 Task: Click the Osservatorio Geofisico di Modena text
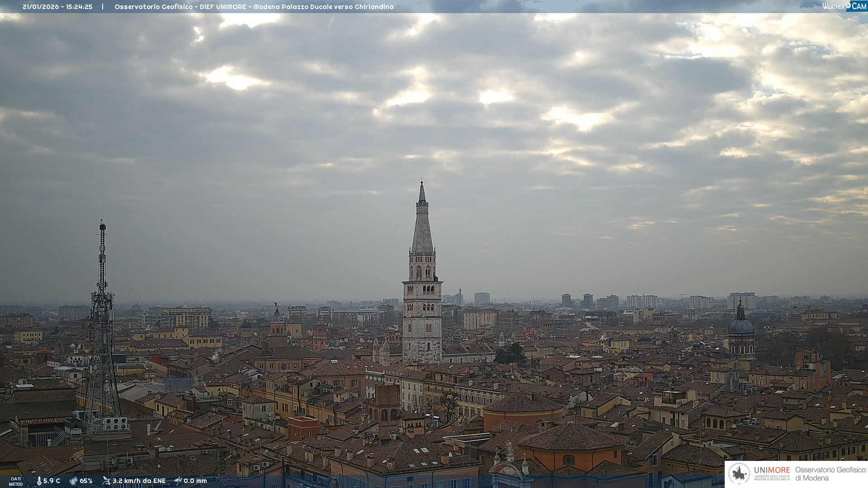(x=830, y=474)
